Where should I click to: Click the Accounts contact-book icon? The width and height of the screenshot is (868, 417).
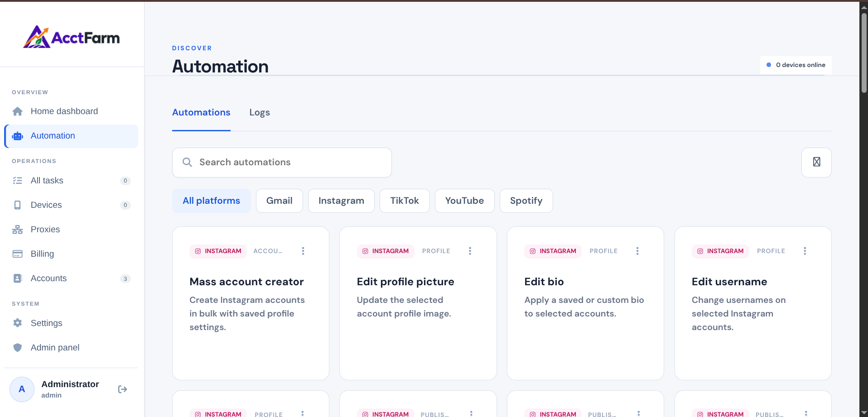coord(18,278)
